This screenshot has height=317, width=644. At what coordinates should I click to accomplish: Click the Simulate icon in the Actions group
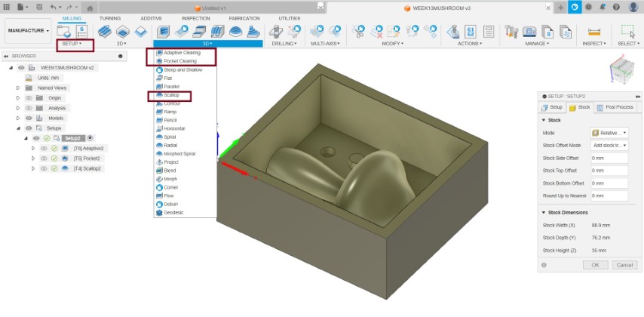click(452, 31)
